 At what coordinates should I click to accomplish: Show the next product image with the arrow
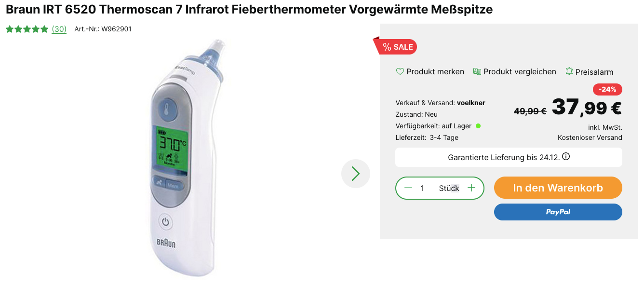[x=356, y=174]
